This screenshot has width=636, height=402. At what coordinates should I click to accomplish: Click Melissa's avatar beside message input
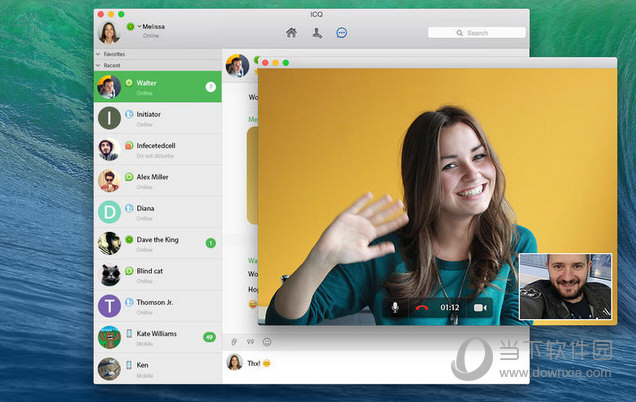pyautogui.click(x=234, y=362)
